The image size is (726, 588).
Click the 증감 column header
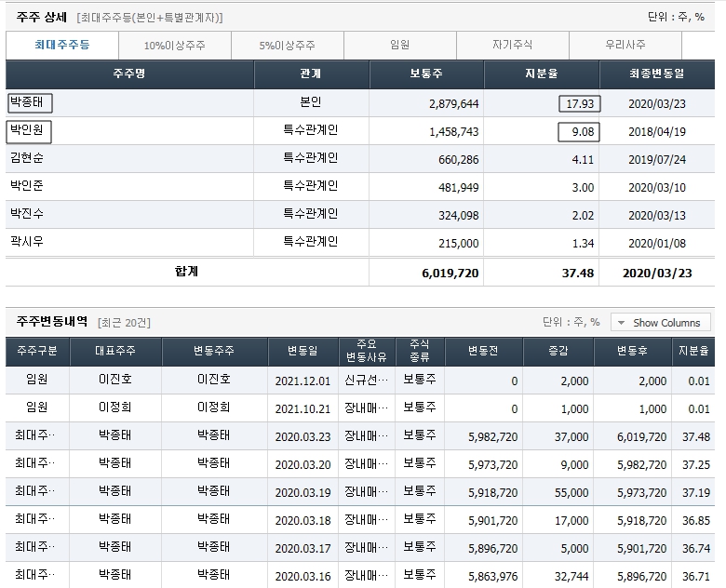pyautogui.click(x=558, y=352)
